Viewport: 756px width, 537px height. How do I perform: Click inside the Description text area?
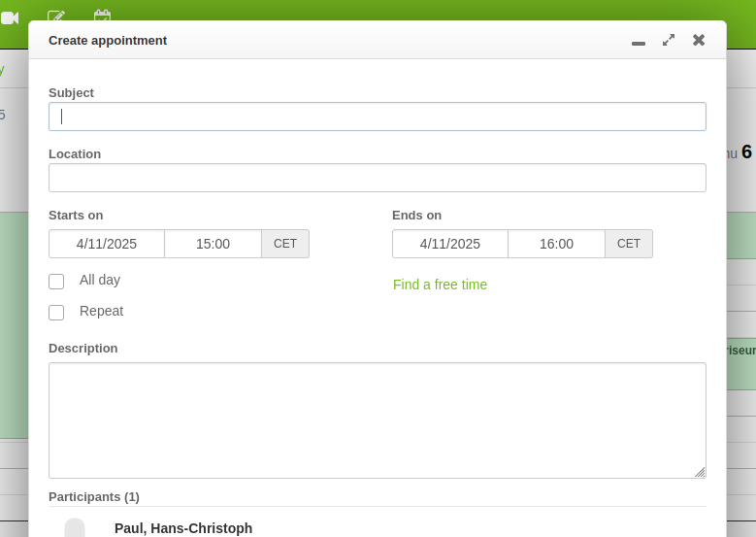point(378,420)
